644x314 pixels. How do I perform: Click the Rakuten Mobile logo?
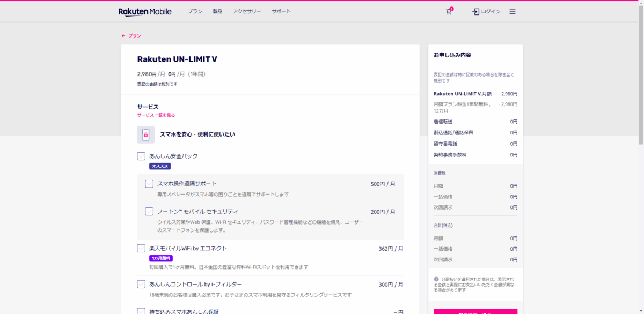[x=145, y=12]
